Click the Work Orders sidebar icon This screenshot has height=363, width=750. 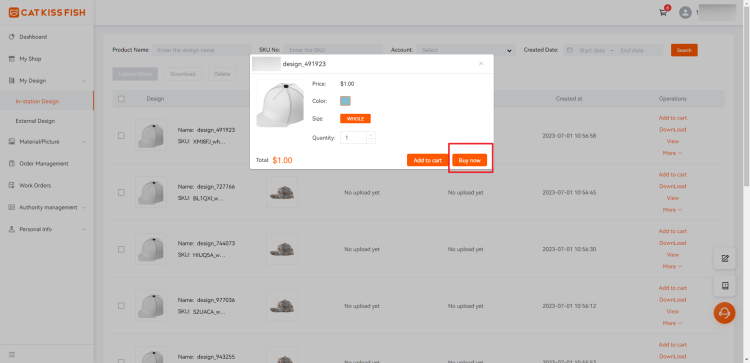[x=11, y=186]
